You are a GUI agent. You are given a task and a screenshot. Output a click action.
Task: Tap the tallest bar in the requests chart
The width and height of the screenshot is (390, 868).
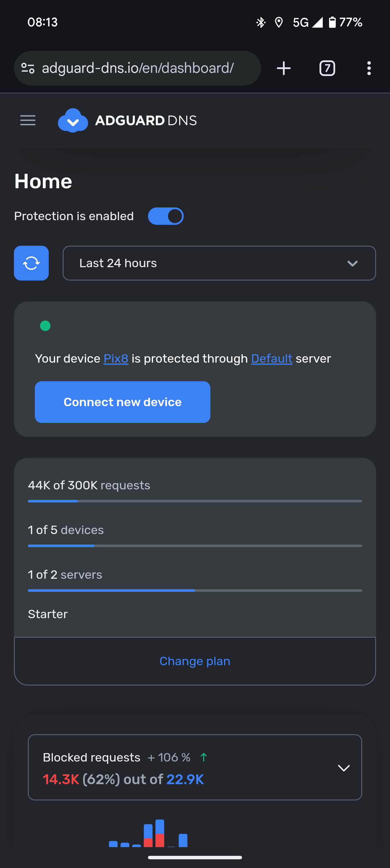tap(160, 833)
